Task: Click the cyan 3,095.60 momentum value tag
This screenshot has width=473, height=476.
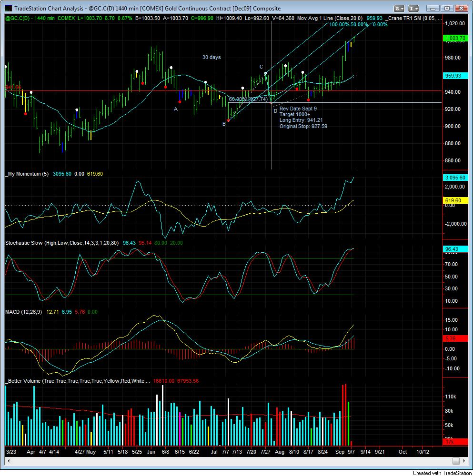Action: [455, 178]
